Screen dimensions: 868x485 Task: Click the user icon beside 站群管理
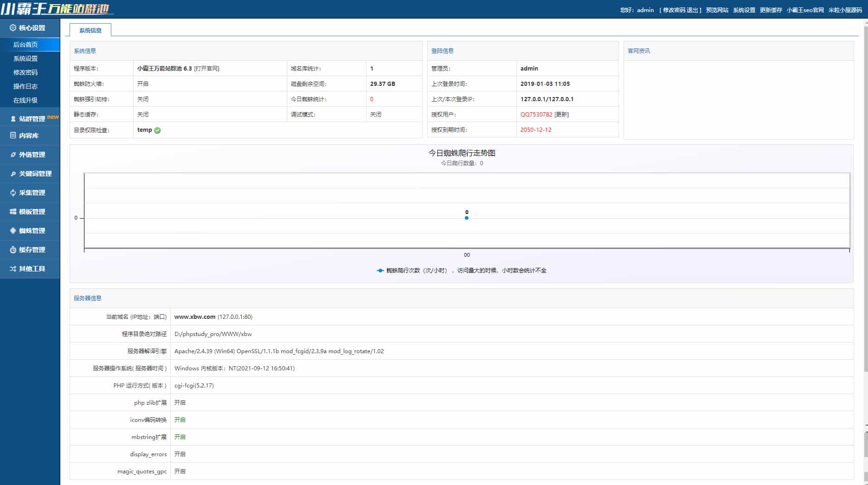pyautogui.click(x=13, y=119)
